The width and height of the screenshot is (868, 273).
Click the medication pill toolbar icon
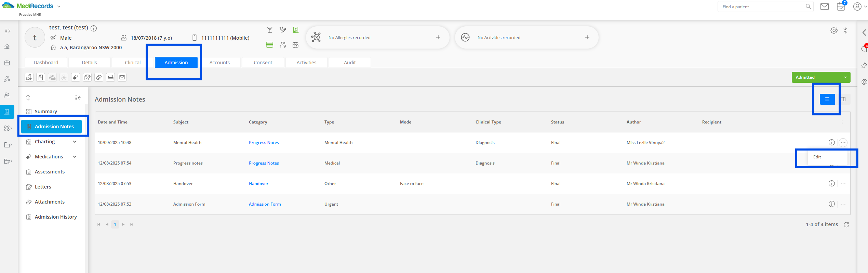[x=76, y=77]
